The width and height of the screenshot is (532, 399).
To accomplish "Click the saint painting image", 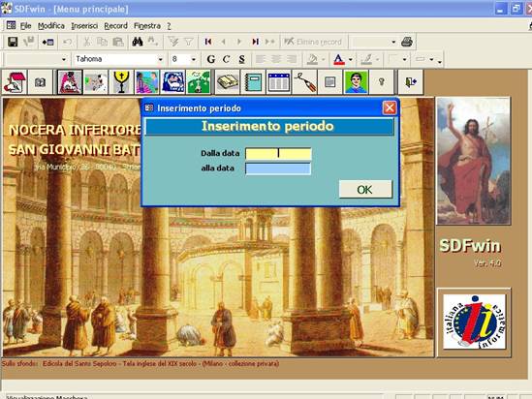I will [x=474, y=162].
